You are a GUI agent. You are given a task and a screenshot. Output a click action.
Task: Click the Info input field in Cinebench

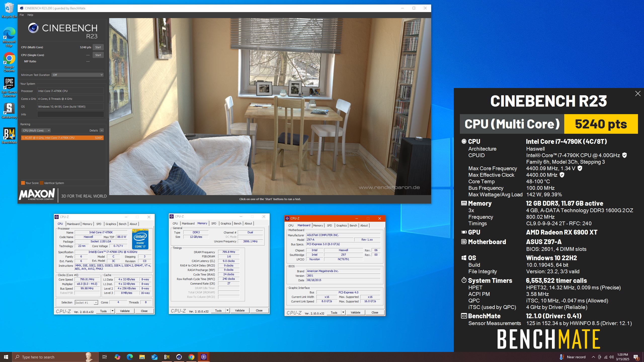(70, 114)
